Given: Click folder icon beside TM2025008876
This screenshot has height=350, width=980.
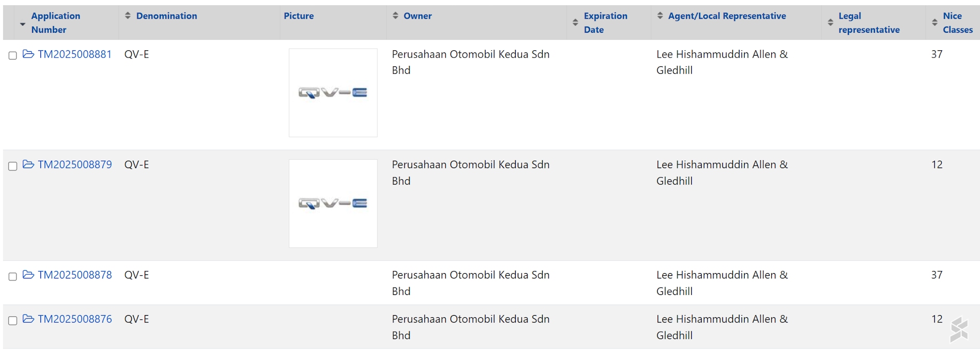Looking at the screenshot, I should [29, 319].
